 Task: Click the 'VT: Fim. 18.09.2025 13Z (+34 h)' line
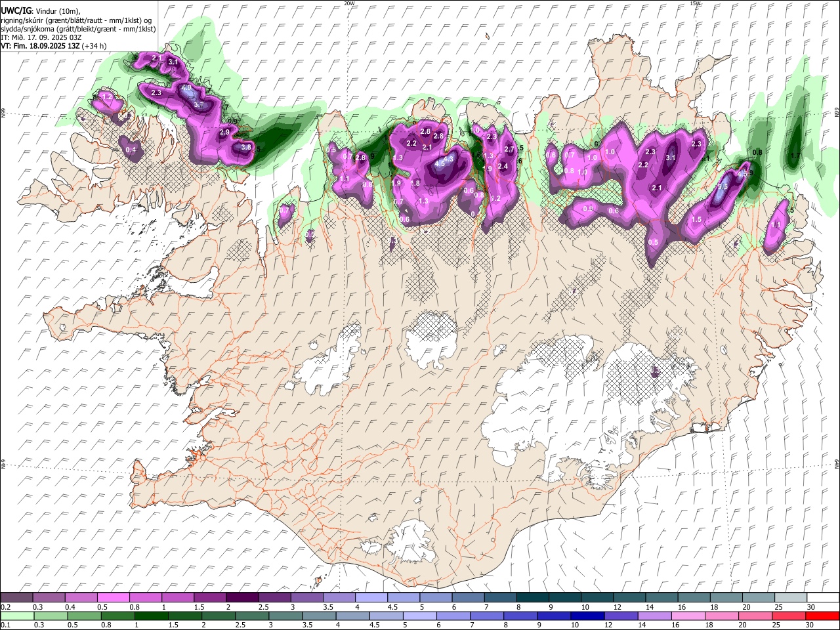[54, 46]
